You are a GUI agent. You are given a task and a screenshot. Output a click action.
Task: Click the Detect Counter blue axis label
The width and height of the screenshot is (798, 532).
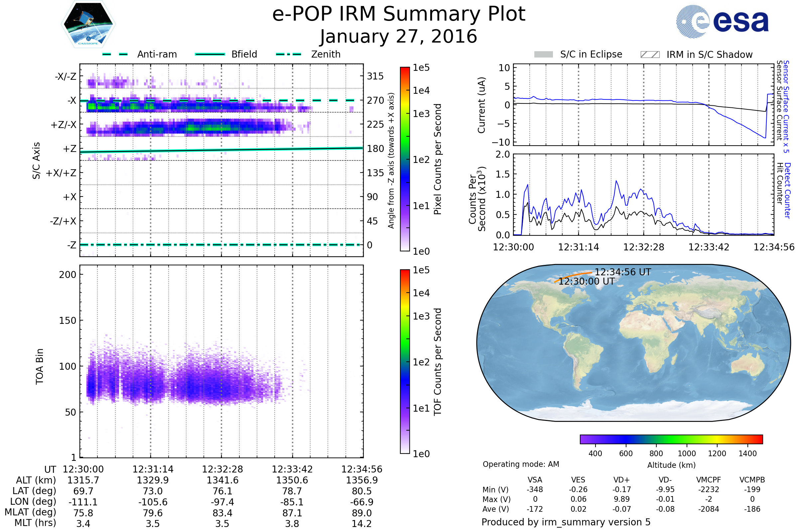click(787, 190)
